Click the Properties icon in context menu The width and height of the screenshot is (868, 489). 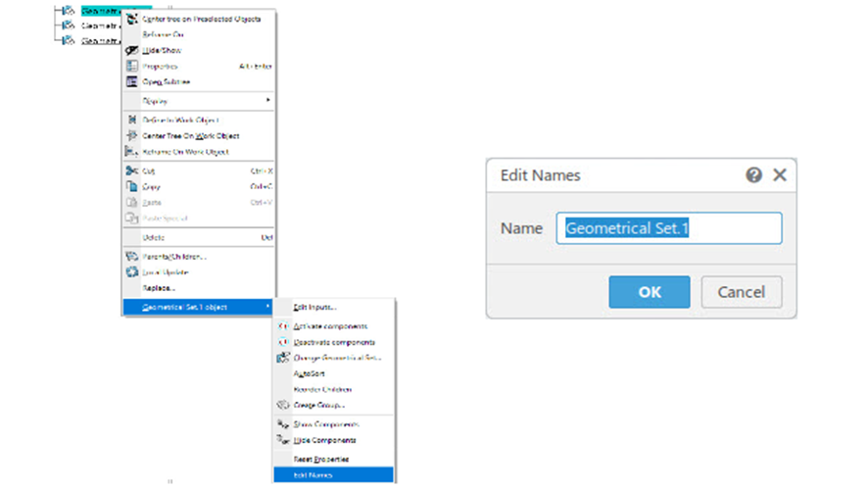(131, 66)
